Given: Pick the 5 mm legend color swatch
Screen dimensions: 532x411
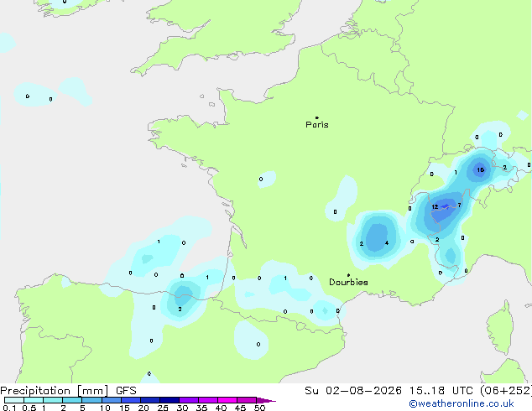Looking at the screenshot, I should click(91, 400).
